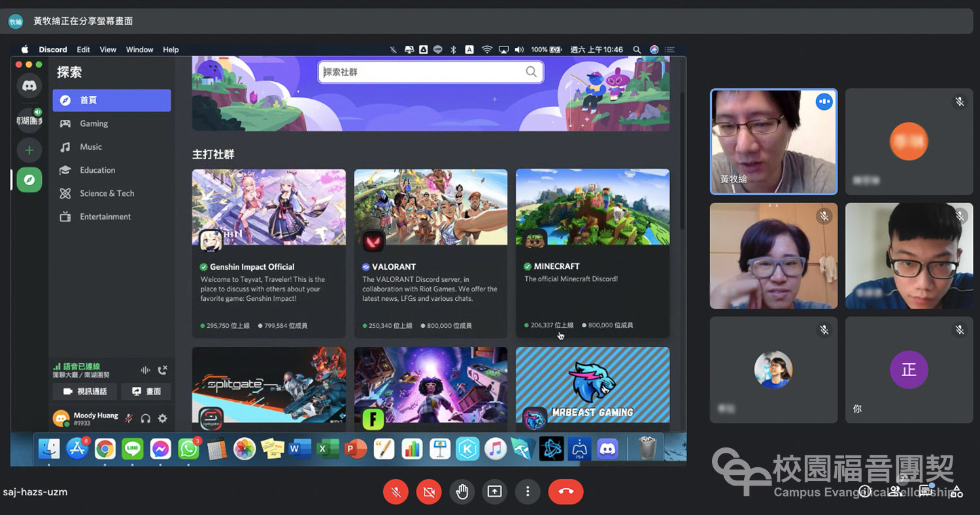Select the green Explore compass server icon
The width and height of the screenshot is (980, 515).
29,179
